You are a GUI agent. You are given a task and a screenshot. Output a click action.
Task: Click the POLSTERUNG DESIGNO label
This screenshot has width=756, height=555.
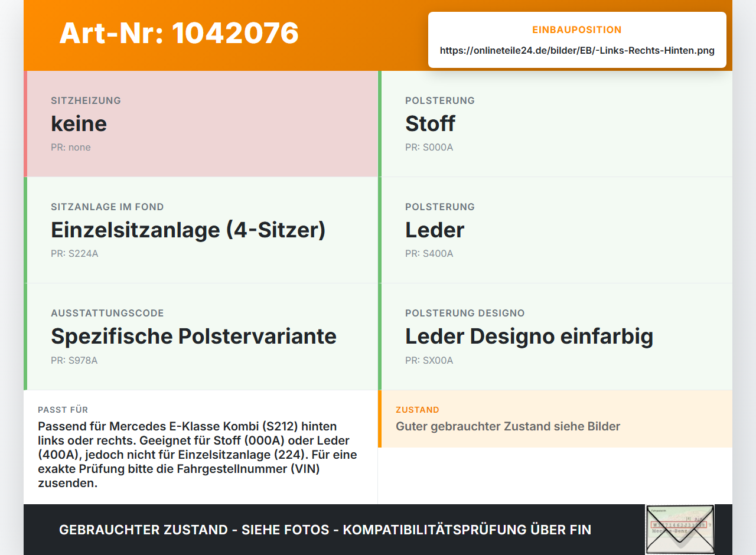(465, 313)
